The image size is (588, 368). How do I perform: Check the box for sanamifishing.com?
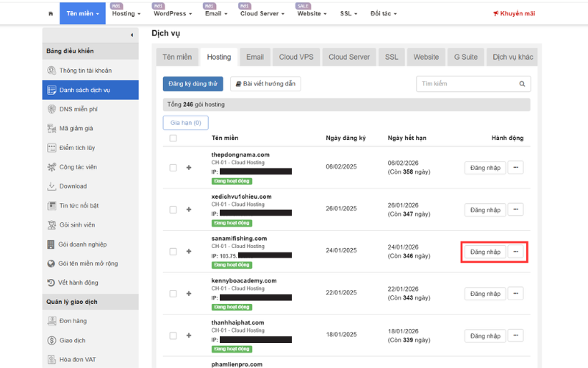coord(173,252)
